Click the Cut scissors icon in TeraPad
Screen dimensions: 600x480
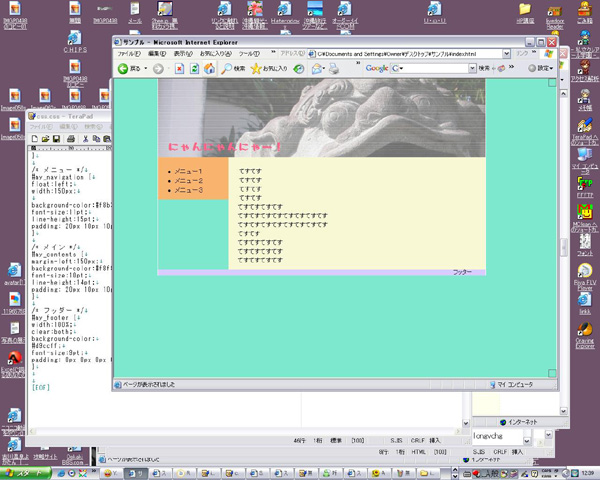[x=85, y=139]
